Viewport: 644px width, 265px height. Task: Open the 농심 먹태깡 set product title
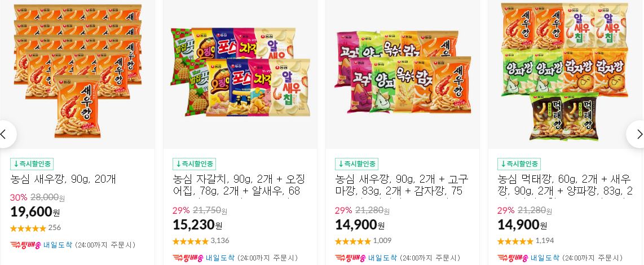click(564, 185)
